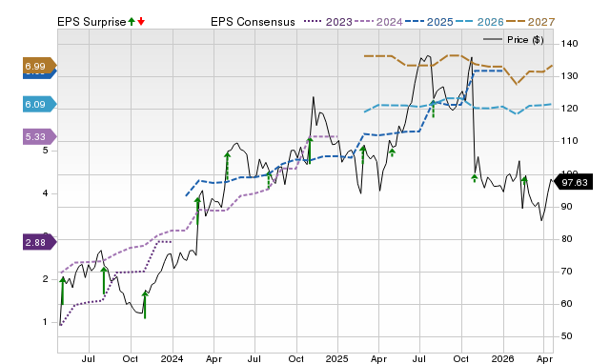Screen dimensions: 610x364
Task: Click the 110 price axis label
Action: 569,141
